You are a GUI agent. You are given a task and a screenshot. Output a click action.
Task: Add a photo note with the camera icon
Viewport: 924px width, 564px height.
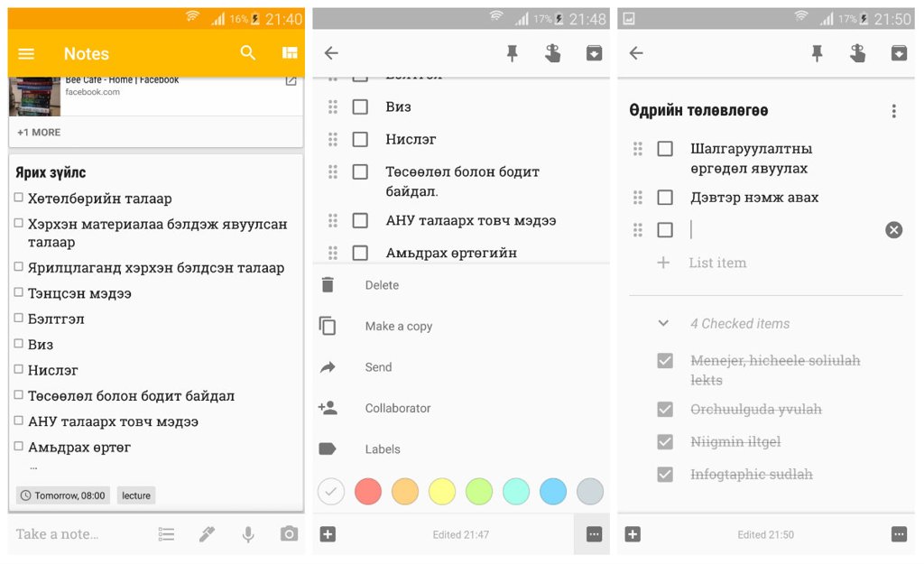[289, 534]
